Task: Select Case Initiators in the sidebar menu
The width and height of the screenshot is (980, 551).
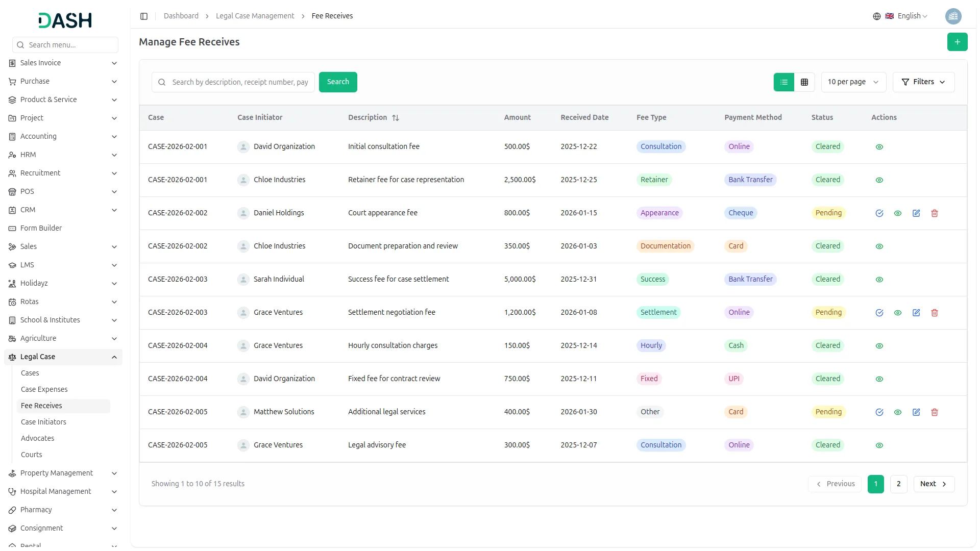Action: pos(43,422)
